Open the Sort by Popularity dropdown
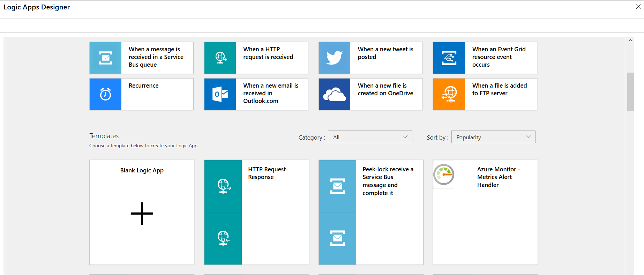The image size is (644, 275). [493, 137]
